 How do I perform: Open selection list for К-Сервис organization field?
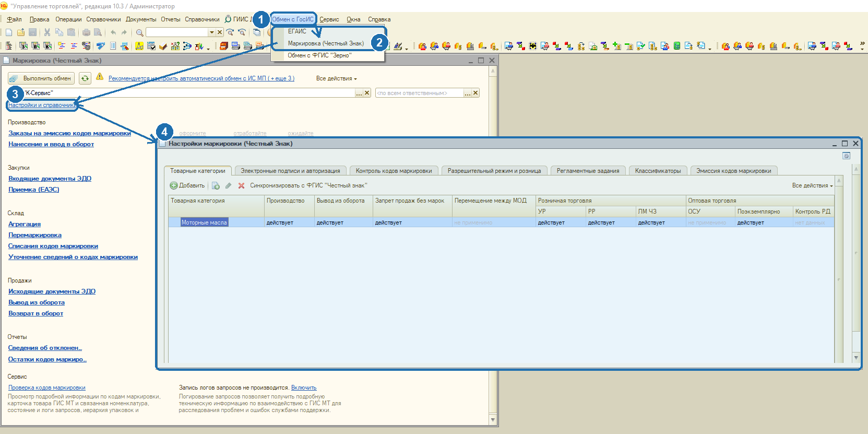tap(359, 93)
